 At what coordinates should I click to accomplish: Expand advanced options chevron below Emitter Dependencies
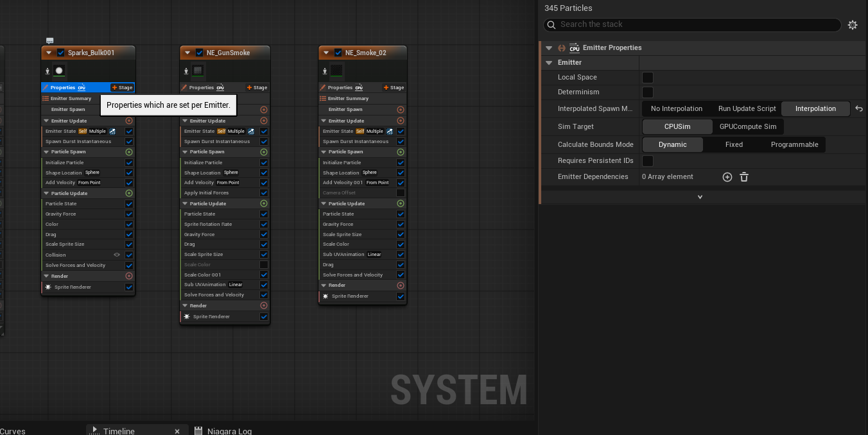coord(700,197)
